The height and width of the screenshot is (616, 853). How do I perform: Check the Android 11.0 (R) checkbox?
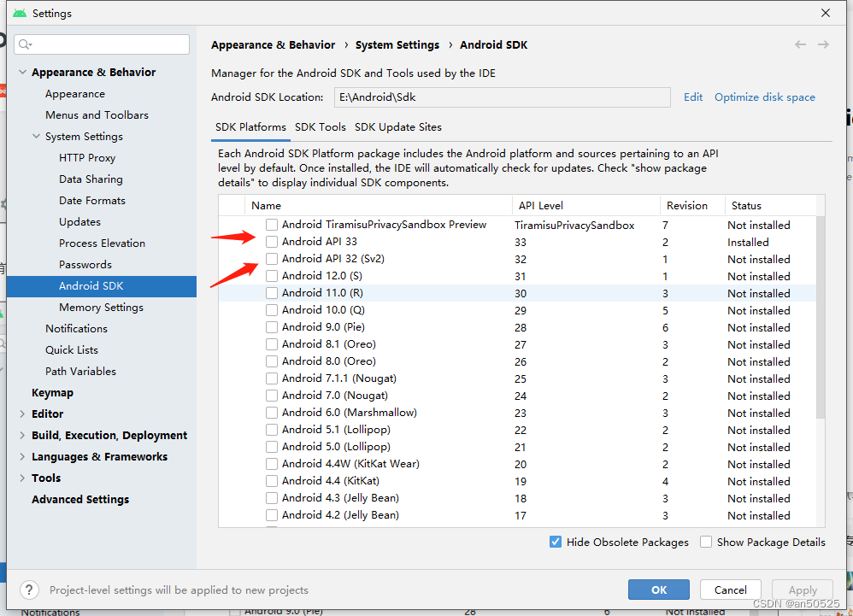tap(272, 293)
